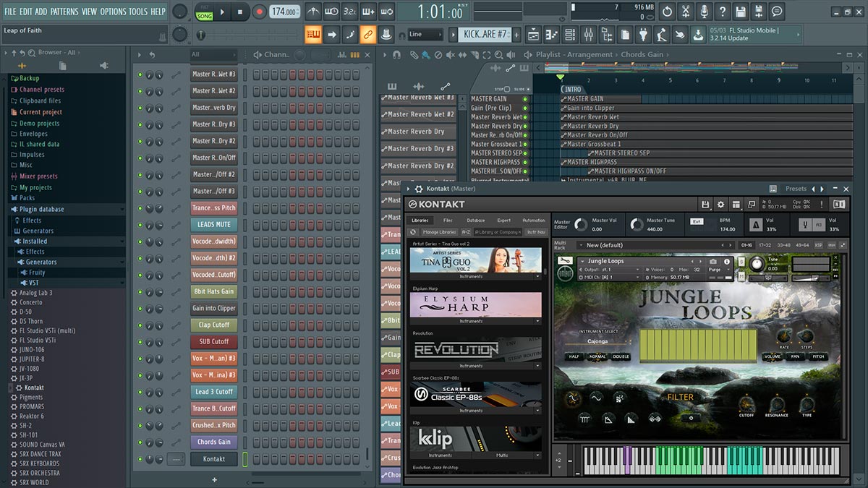Screen dimensions: 868x488
Task: Open the Kontakt plugin window gear menu
Action: [x=419, y=189]
